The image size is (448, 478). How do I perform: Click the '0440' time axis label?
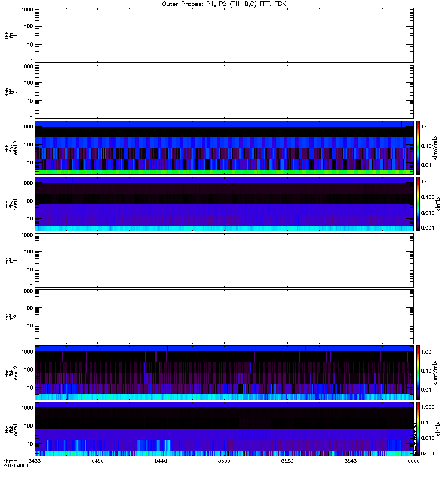point(161,461)
